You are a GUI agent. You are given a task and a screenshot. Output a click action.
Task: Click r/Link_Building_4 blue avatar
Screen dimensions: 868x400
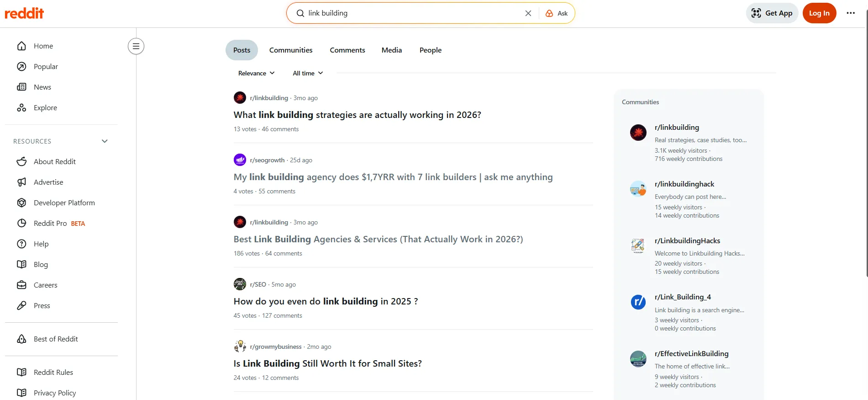(x=638, y=302)
